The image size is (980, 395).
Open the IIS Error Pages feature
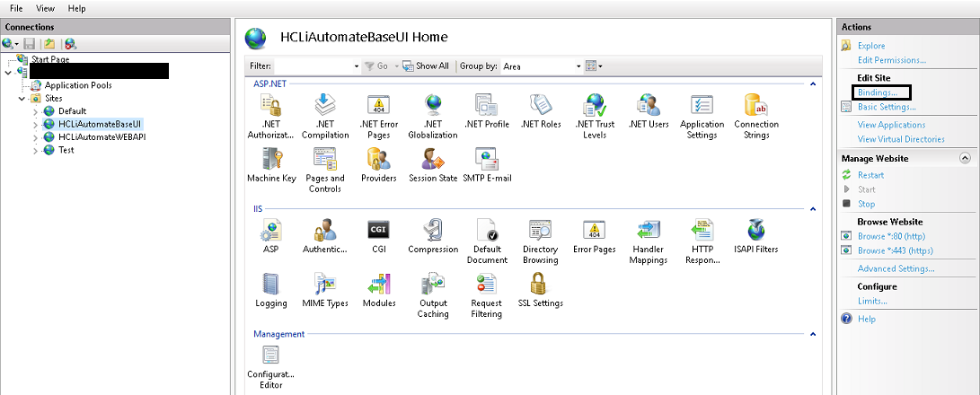click(x=595, y=236)
